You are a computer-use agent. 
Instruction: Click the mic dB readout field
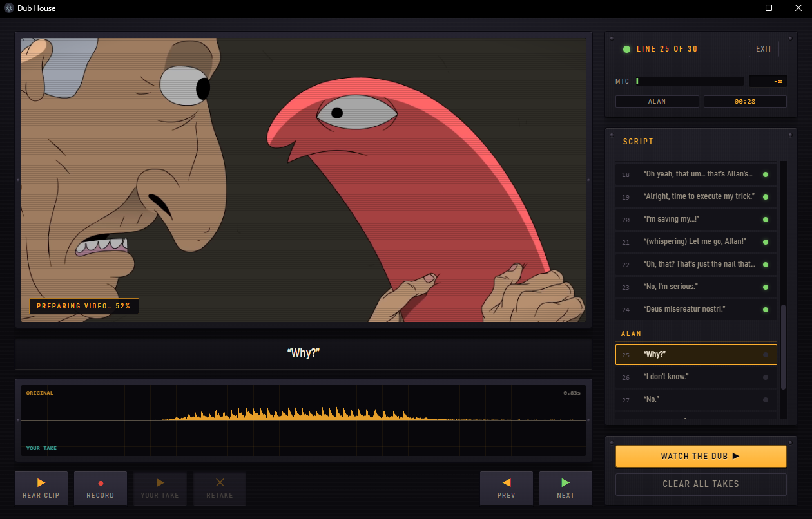point(768,81)
